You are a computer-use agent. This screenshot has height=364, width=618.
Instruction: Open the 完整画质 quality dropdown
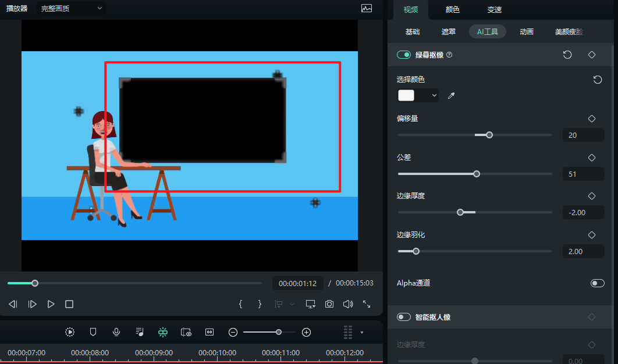pyautogui.click(x=70, y=9)
